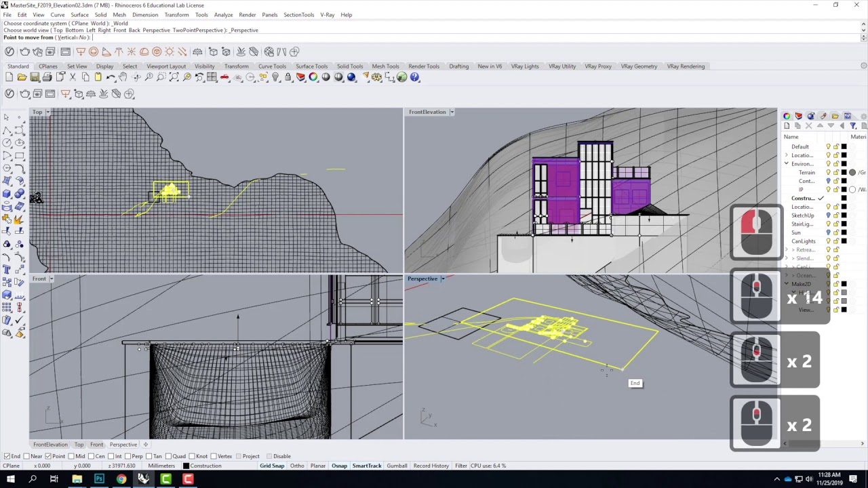Select the Undo icon in the Standard toolbar
The image size is (868, 488).
coord(111,77)
